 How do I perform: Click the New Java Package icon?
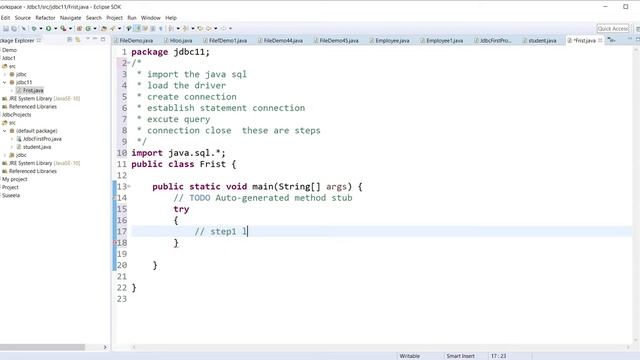(x=79, y=29)
